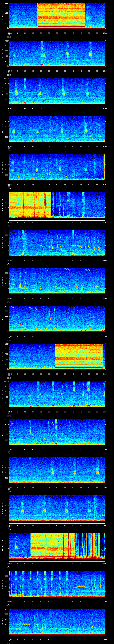Viewport: 114px width, 644px height.
Task: Click the '20:24:00' time axis label
Action: 9,412
